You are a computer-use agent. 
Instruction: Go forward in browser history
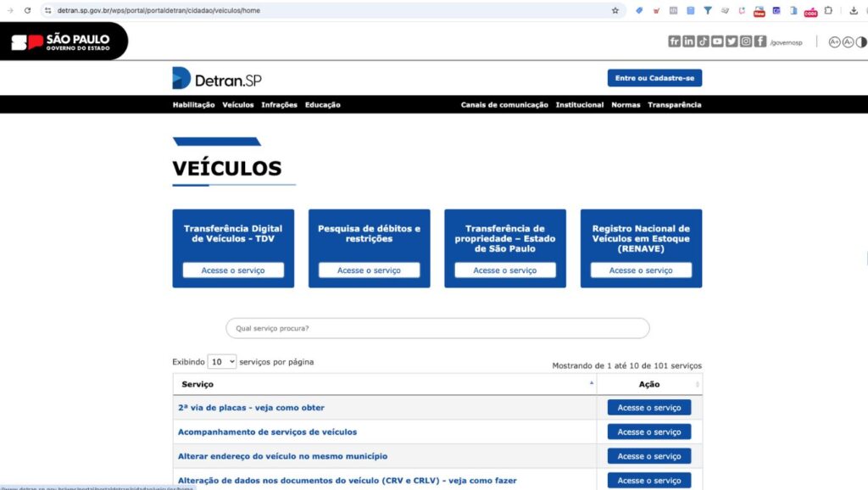[x=10, y=10]
